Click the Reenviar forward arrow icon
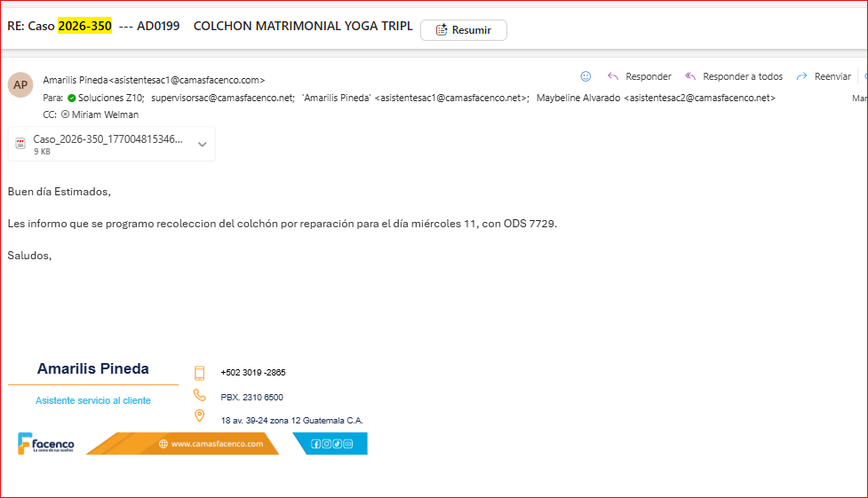The image size is (868, 498). 801,76
